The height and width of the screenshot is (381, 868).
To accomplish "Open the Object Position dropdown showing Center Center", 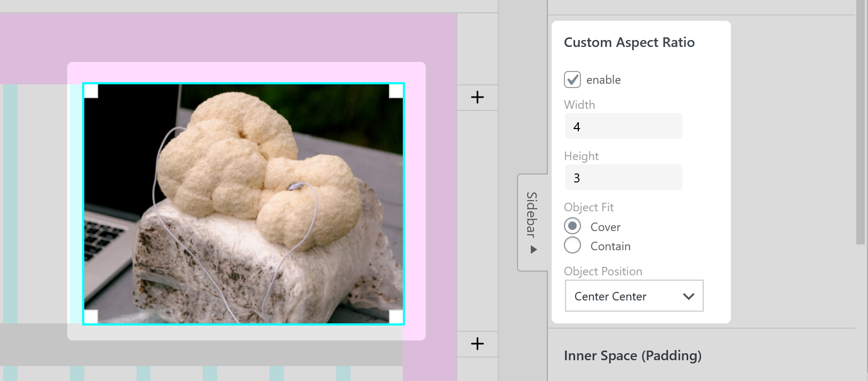I will pyautogui.click(x=634, y=296).
